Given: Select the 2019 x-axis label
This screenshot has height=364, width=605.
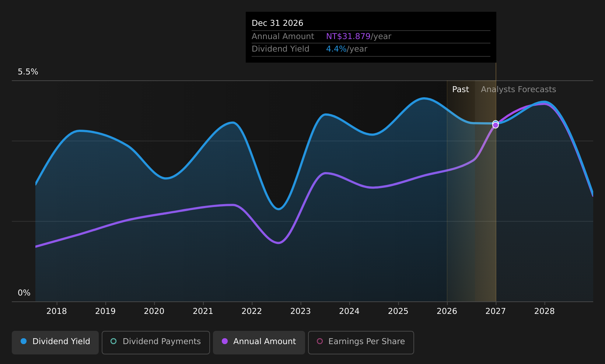Looking at the screenshot, I should [105, 311].
